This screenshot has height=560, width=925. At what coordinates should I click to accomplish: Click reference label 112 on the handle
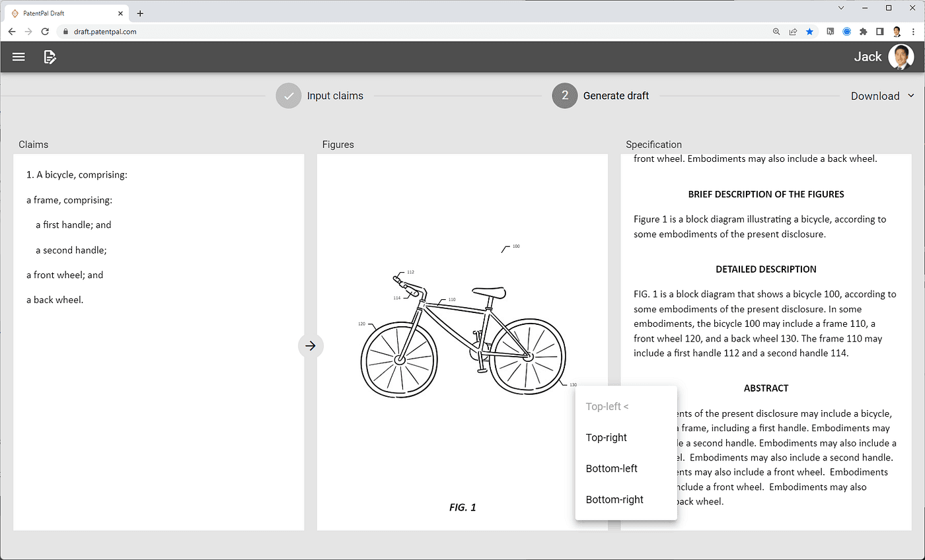410,272
